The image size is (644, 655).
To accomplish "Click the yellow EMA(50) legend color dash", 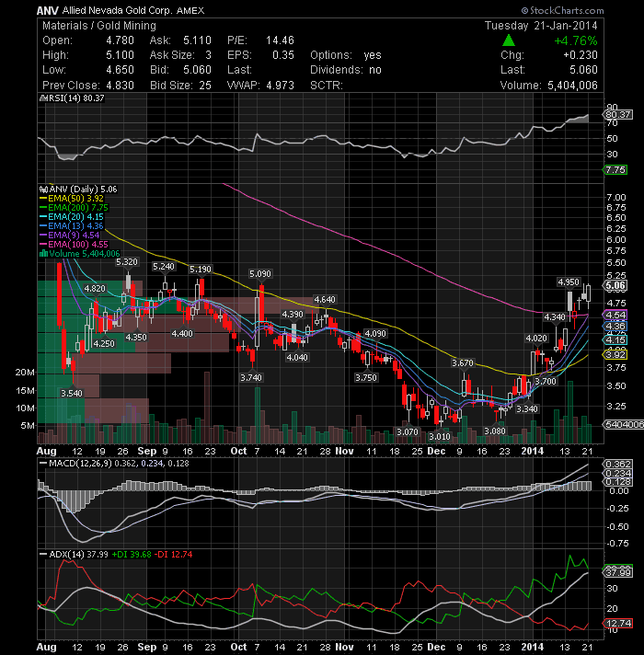I will point(43,199).
